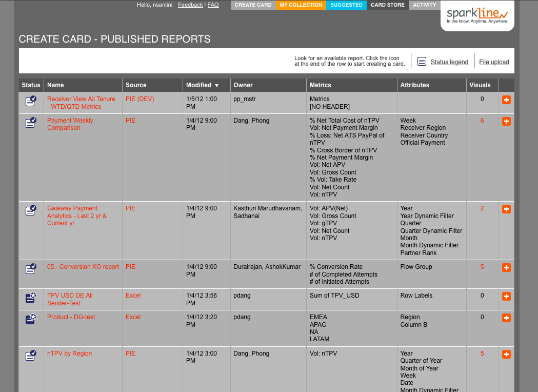Click visuals count 5 for Conversion XO report

click(x=482, y=267)
